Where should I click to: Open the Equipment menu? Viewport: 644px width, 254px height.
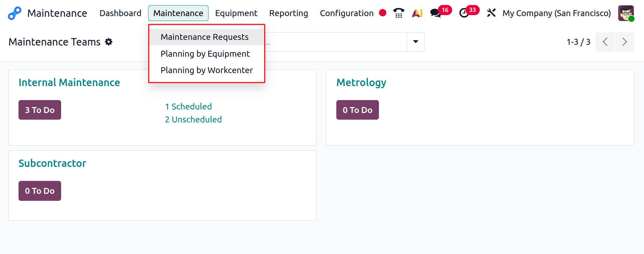pos(236,13)
